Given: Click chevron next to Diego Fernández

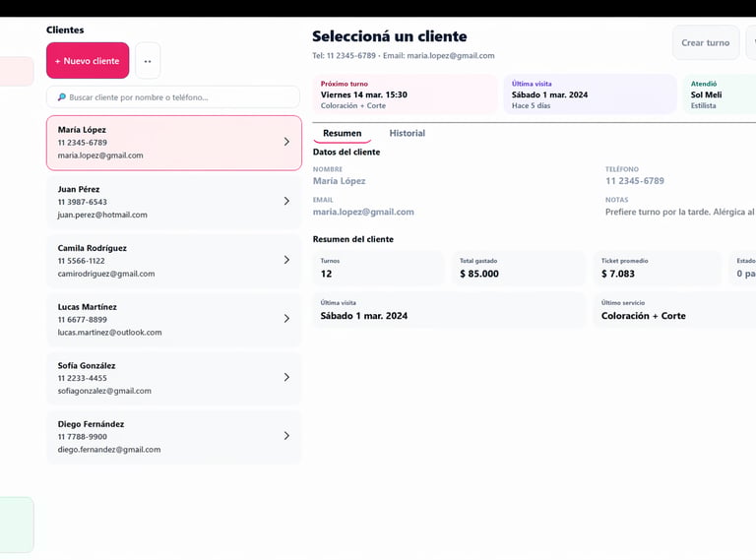Looking at the screenshot, I should (x=286, y=436).
